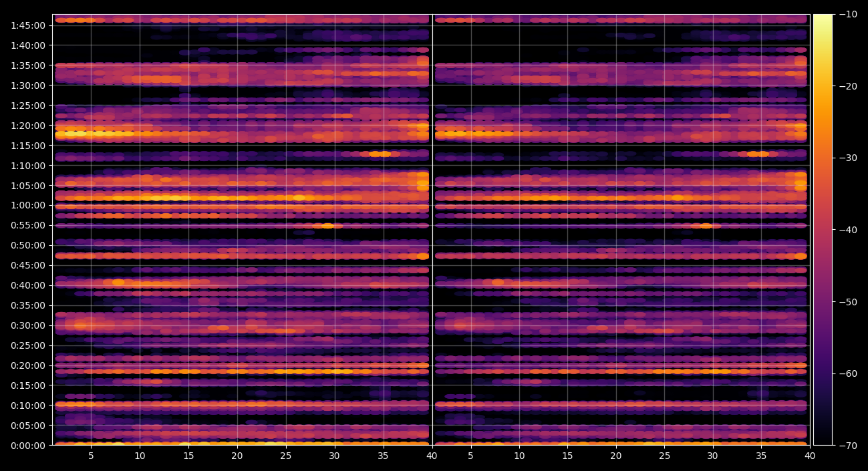868x471 pixels.
Task: Click the 1:25:00 time axis label
Action: tap(28, 105)
